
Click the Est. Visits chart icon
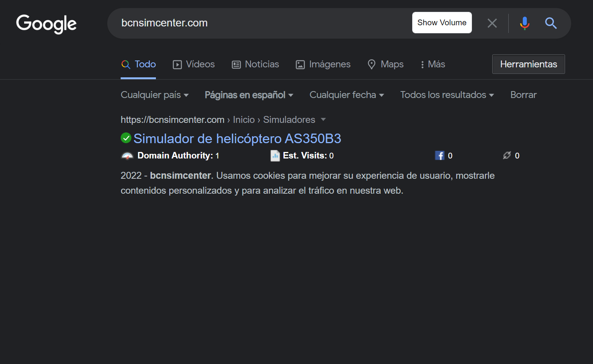(x=275, y=155)
